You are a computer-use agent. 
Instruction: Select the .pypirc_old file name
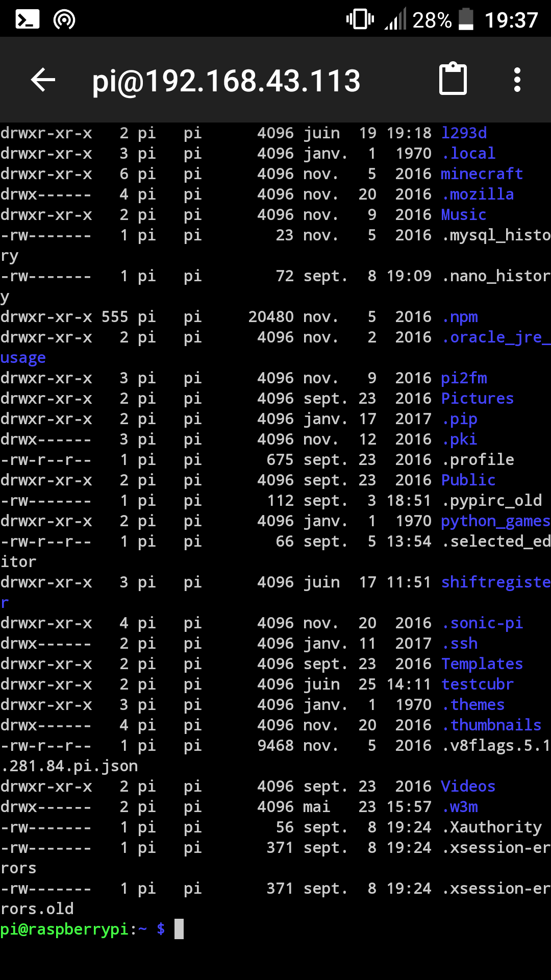491,501
